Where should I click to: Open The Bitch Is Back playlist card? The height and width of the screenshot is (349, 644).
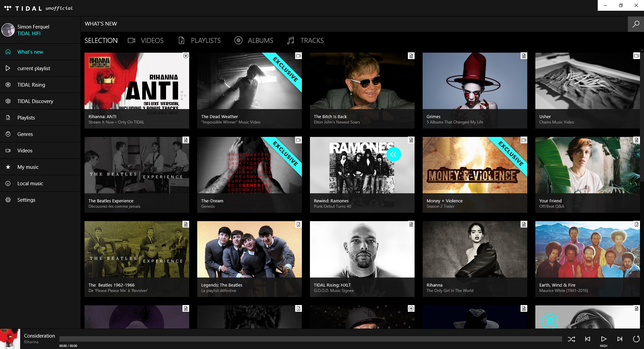click(362, 91)
